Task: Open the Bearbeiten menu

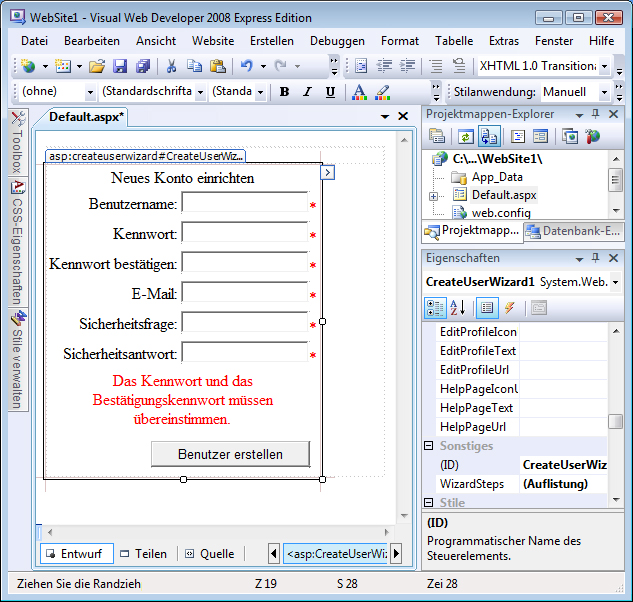Action: 92,41
